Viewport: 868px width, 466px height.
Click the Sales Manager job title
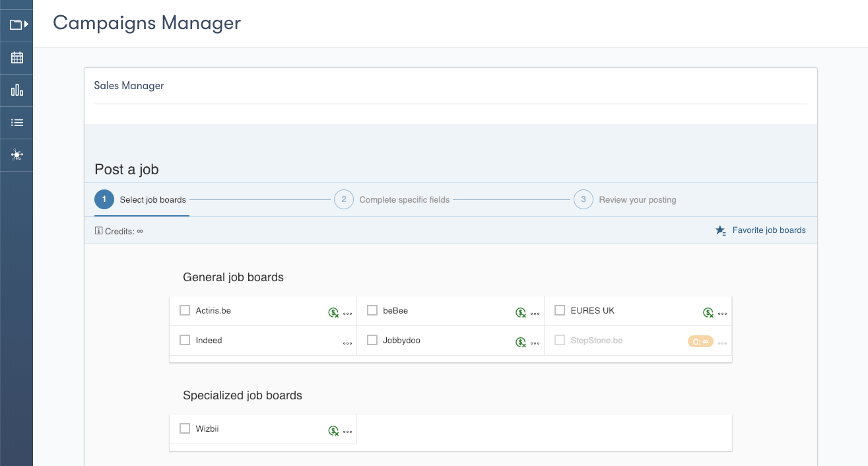click(129, 85)
